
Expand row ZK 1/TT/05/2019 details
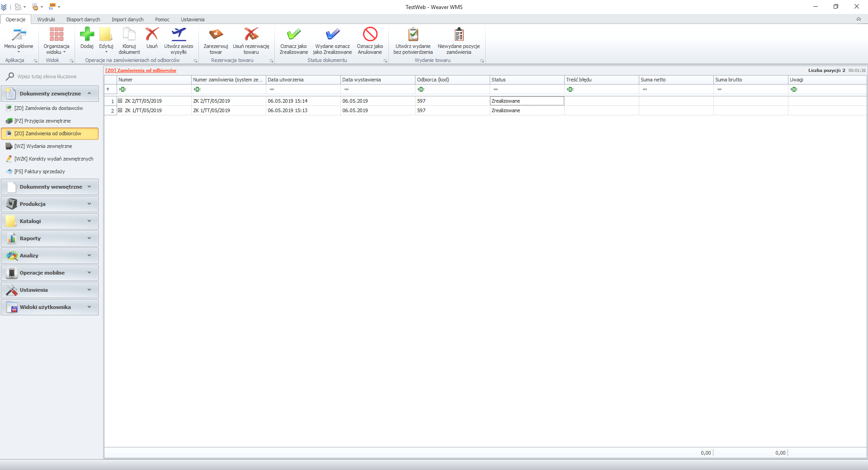point(120,110)
